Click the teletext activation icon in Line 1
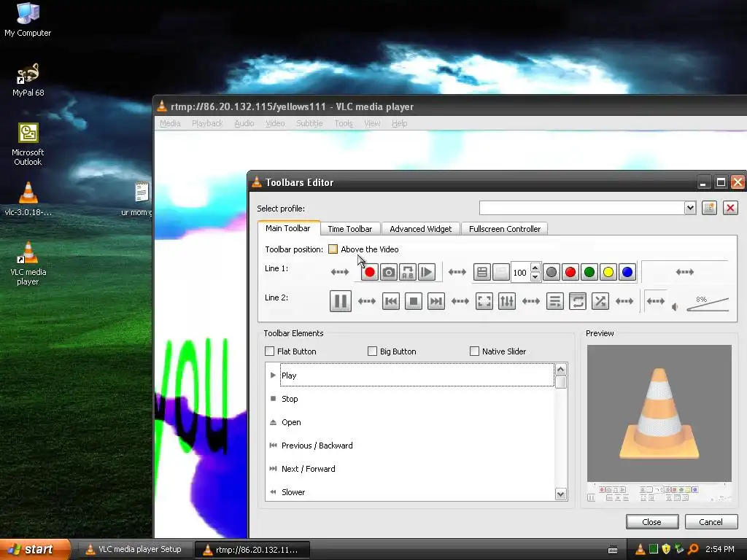This screenshot has width=747, height=560. pyautogui.click(x=481, y=273)
